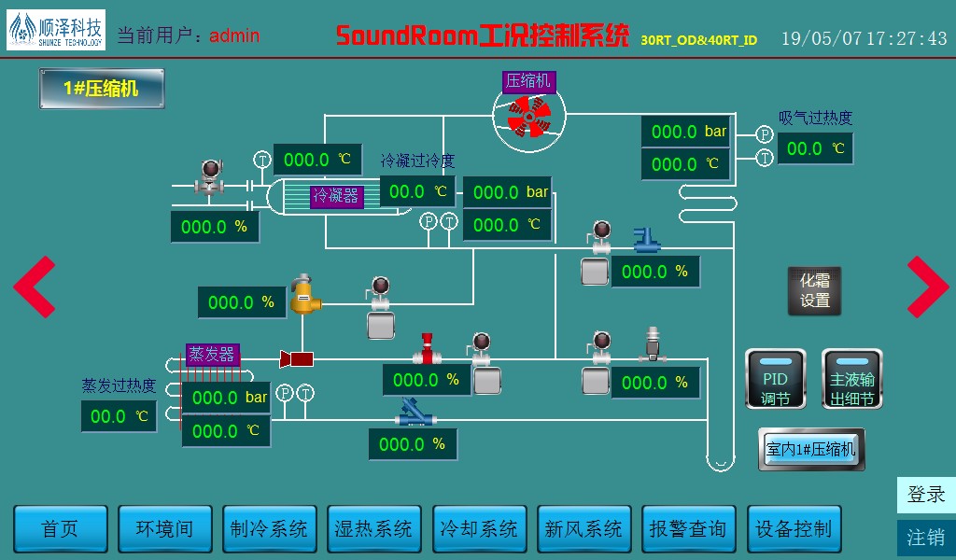This screenshot has width=956, height=560.
Task: Open the 报警查询 page
Action: [687, 529]
